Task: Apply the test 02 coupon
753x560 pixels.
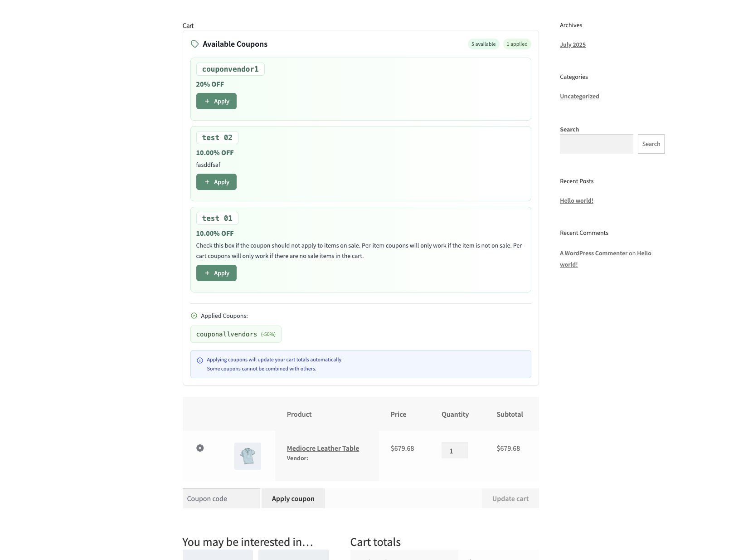Action: click(216, 182)
